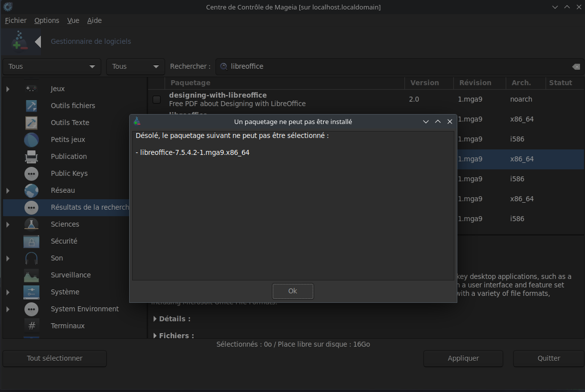Click the Sécurité padlock icon
The width and height of the screenshot is (585, 392).
31,242
